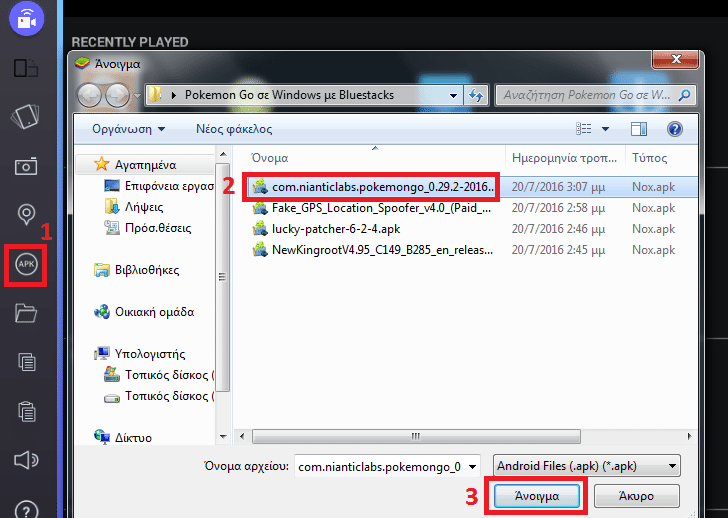Click Nox.apk type of NewKingroot row
The height and width of the screenshot is (518, 728).
pos(653,250)
